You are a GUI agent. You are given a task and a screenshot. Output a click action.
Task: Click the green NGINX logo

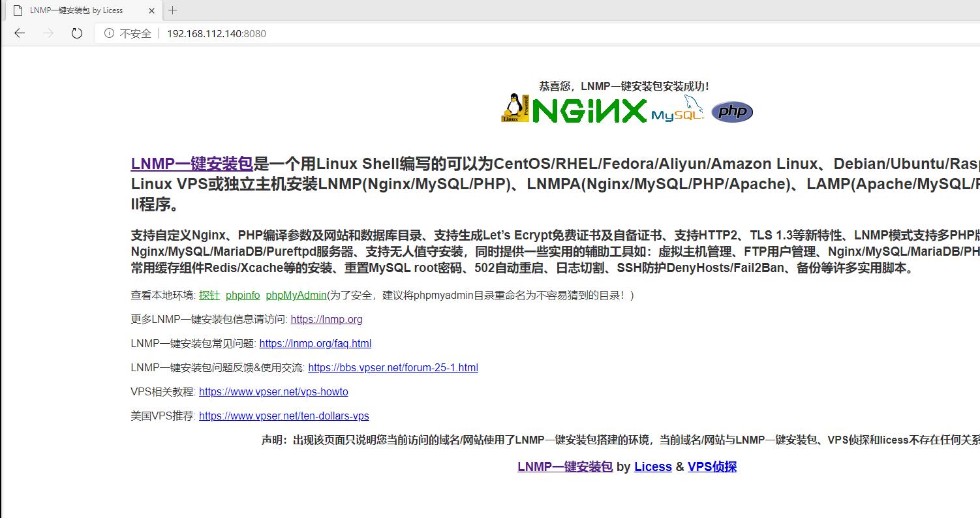(589, 110)
